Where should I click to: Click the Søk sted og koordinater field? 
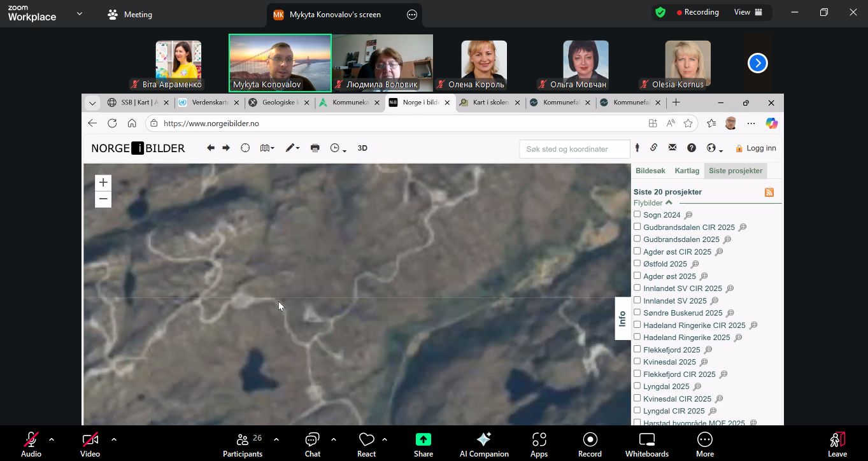[574, 149]
